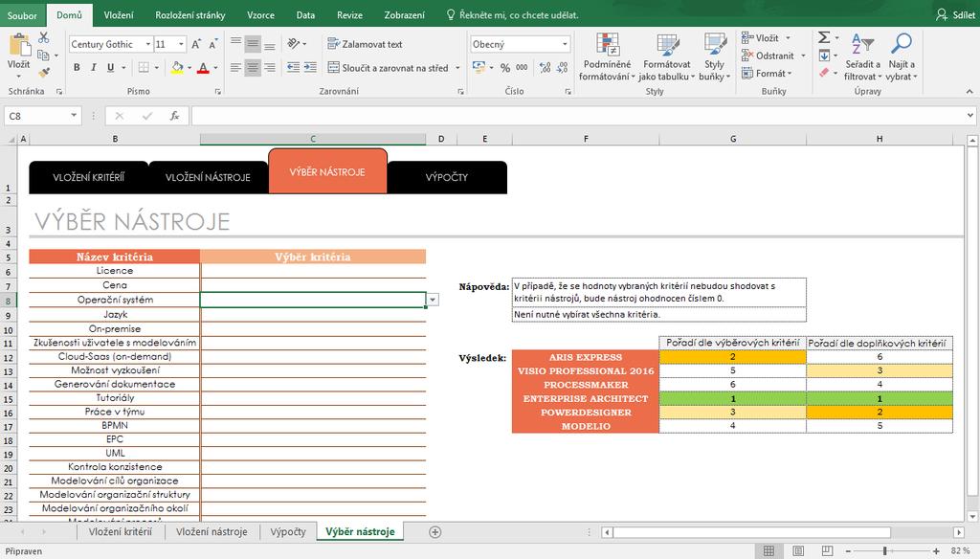Switch to the Vzorce ribbon tab
Viewport: 980px width, 559px height.
tap(260, 15)
